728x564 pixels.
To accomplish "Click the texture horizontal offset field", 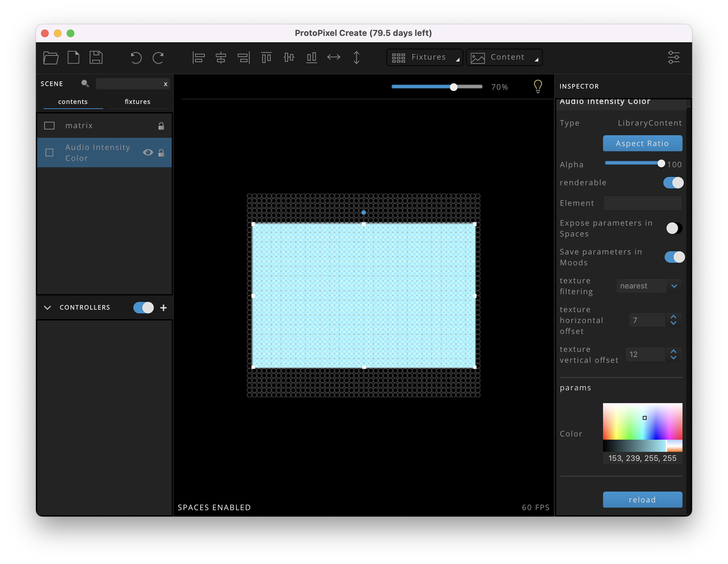I will pyautogui.click(x=647, y=320).
